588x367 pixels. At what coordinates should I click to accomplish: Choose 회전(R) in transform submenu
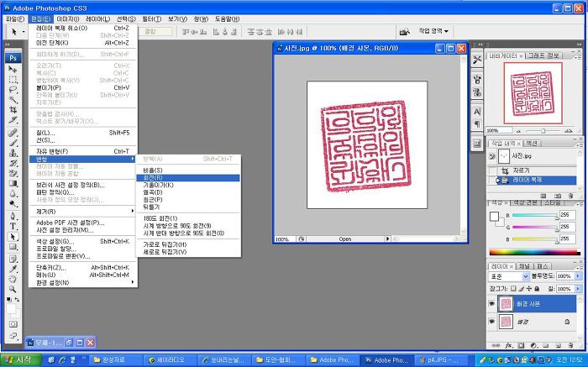188,178
